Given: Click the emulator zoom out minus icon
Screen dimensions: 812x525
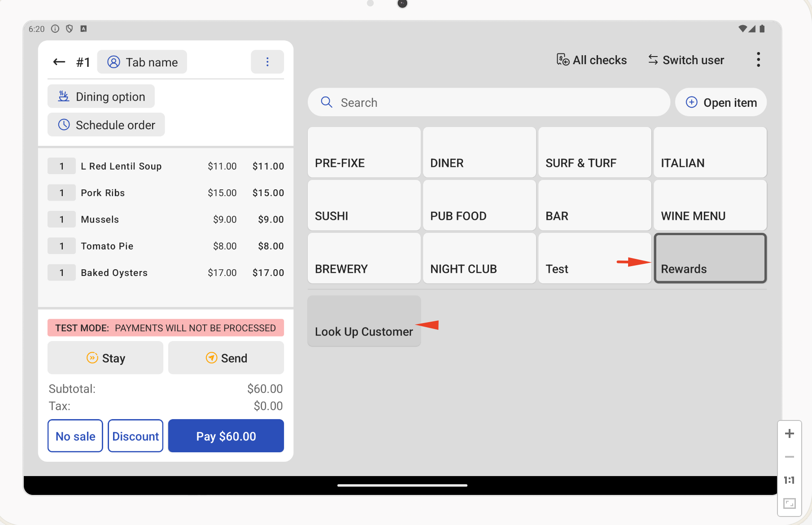Looking at the screenshot, I should (790, 457).
